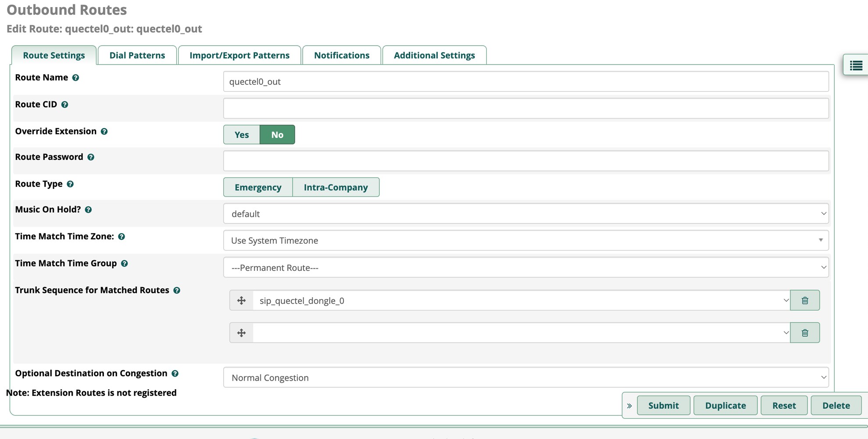
Task: Switch to the Dial Patterns tab
Action: pyautogui.click(x=137, y=55)
